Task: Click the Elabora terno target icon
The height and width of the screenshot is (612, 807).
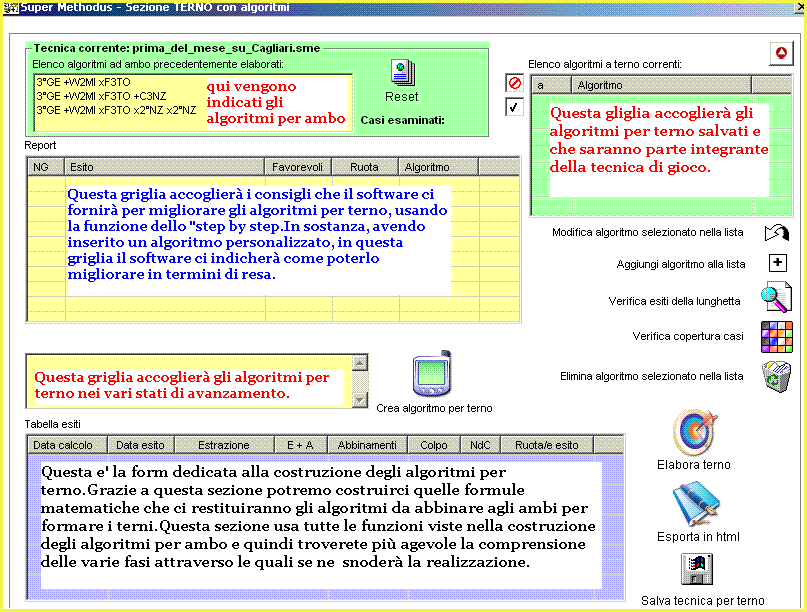Action: [x=694, y=433]
